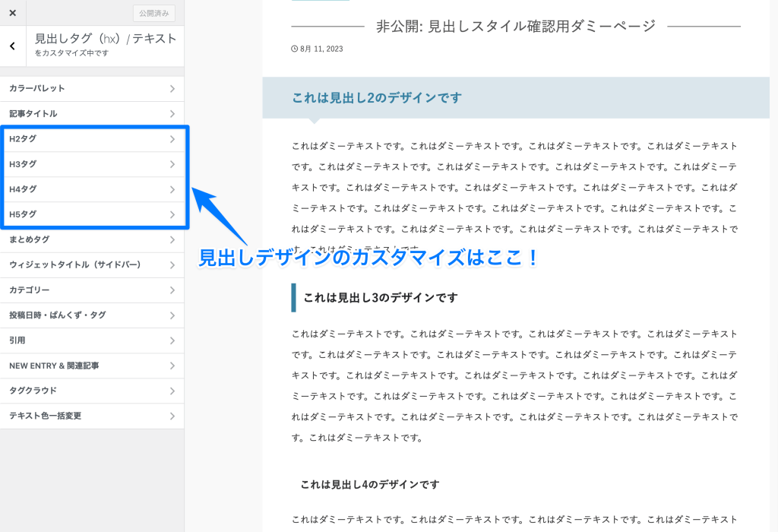Click the back arrow above the menu list

coord(11,46)
